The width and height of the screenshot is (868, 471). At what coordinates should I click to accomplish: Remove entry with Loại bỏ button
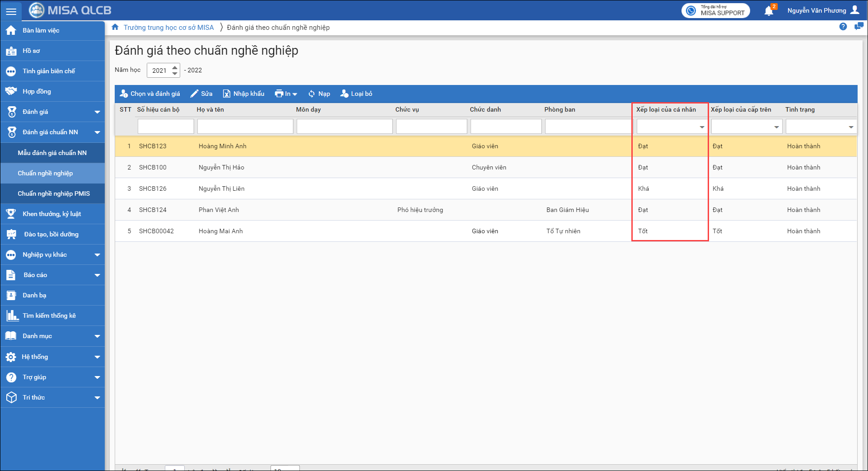[x=356, y=94]
